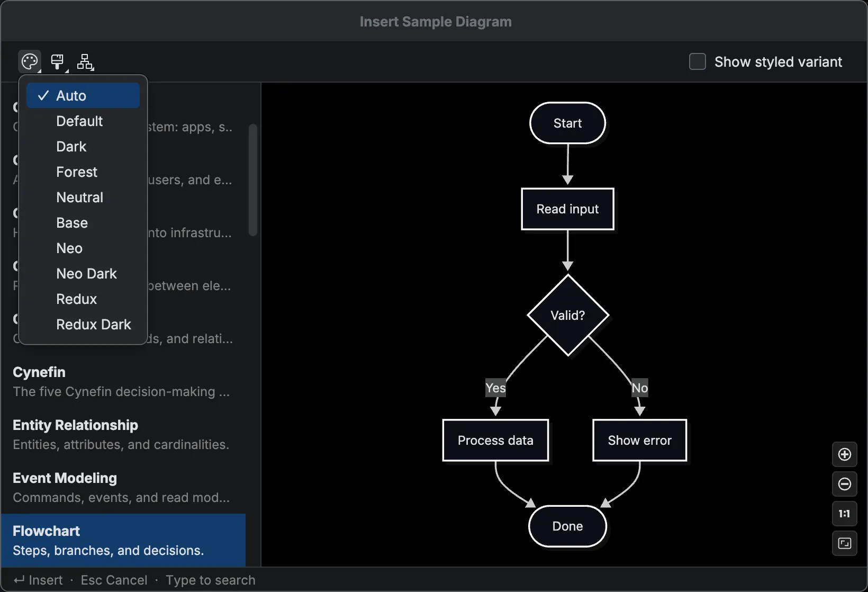Choose the Redux theme
This screenshot has height=592, width=868.
click(x=83, y=299)
